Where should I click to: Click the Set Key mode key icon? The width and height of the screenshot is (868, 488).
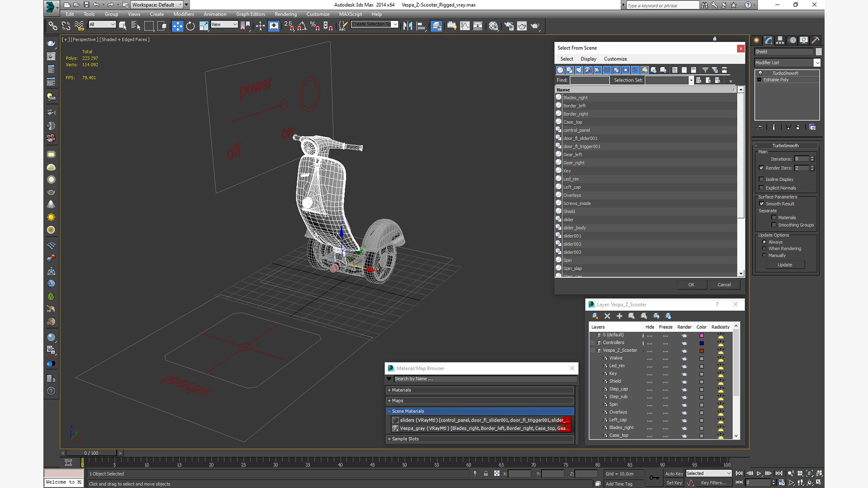654,478
